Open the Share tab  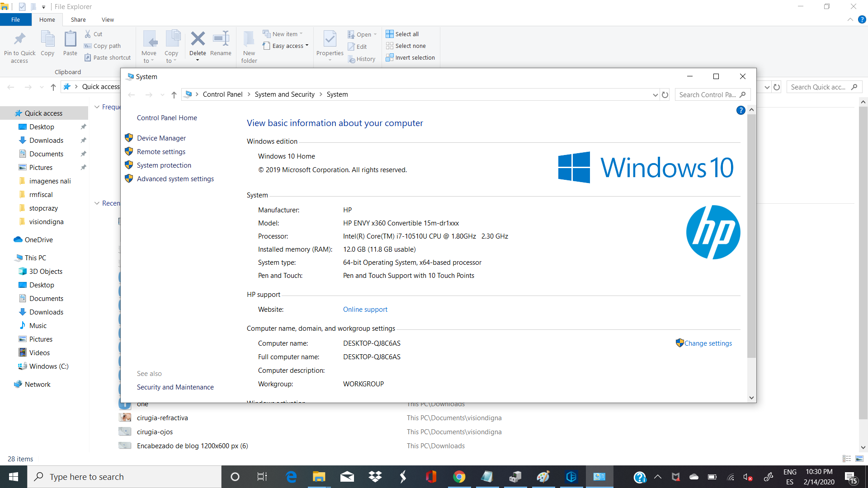pyautogui.click(x=78, y=19)
